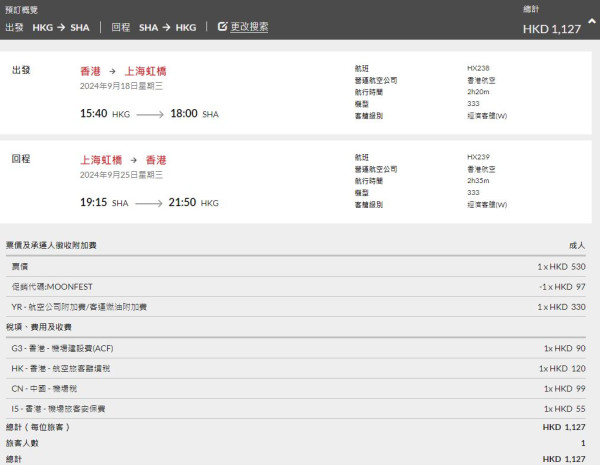Screen dimensions: 600x465
Task: Click the arrow between SHA and HKG in header
Action: click(168, 26)
